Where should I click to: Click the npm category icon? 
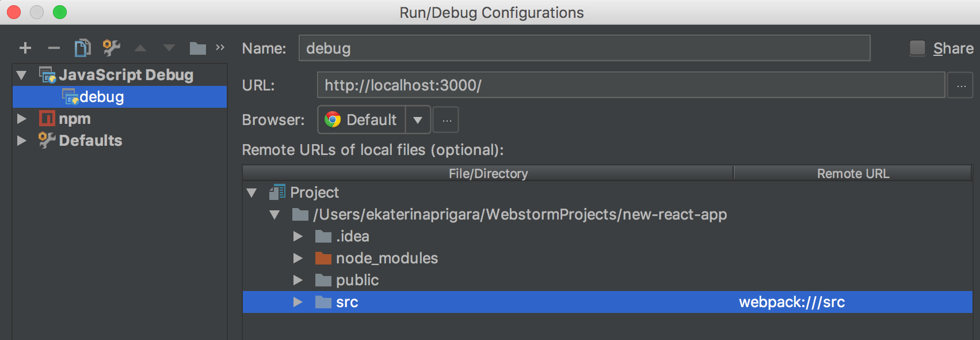47,118
